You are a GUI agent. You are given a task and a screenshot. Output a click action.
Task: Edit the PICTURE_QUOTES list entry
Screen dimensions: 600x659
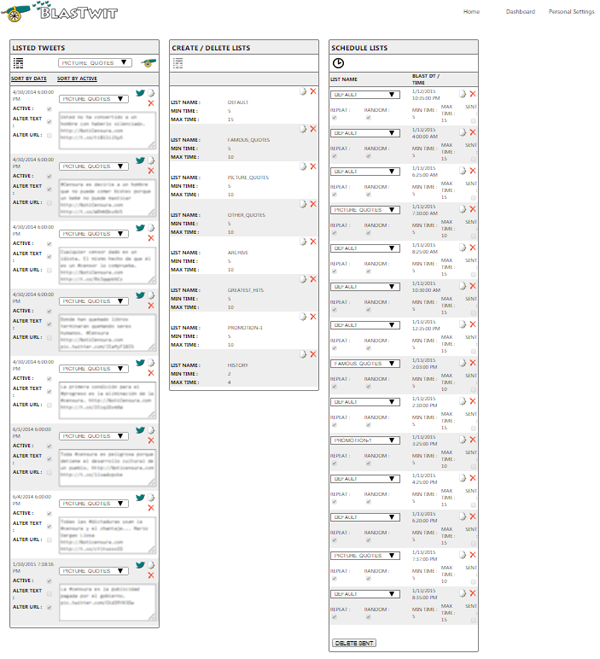click(x=303, y=166)
